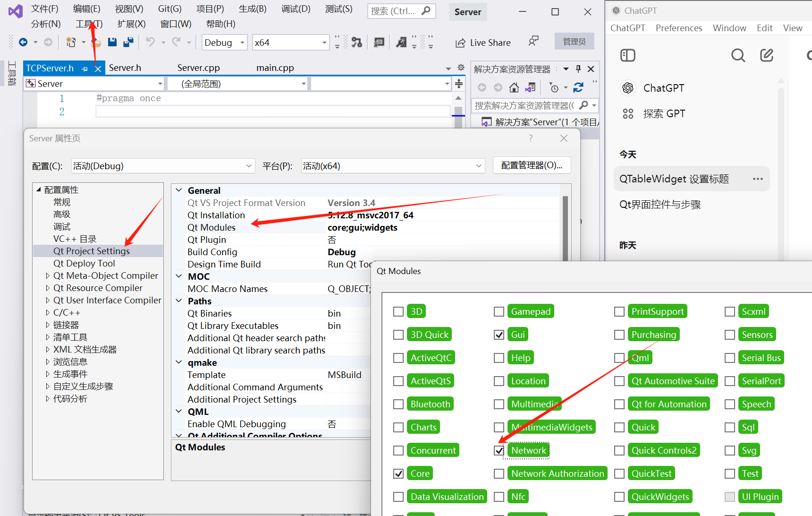Viewport: 812px width, 516px height.
Task: Click the undo arrow in toolbar
Action: tap(150, 42)
